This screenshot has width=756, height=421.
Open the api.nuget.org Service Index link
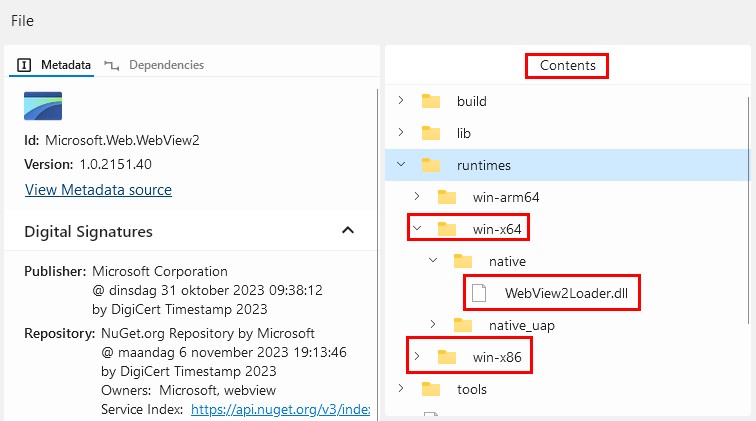coord(281,409)
